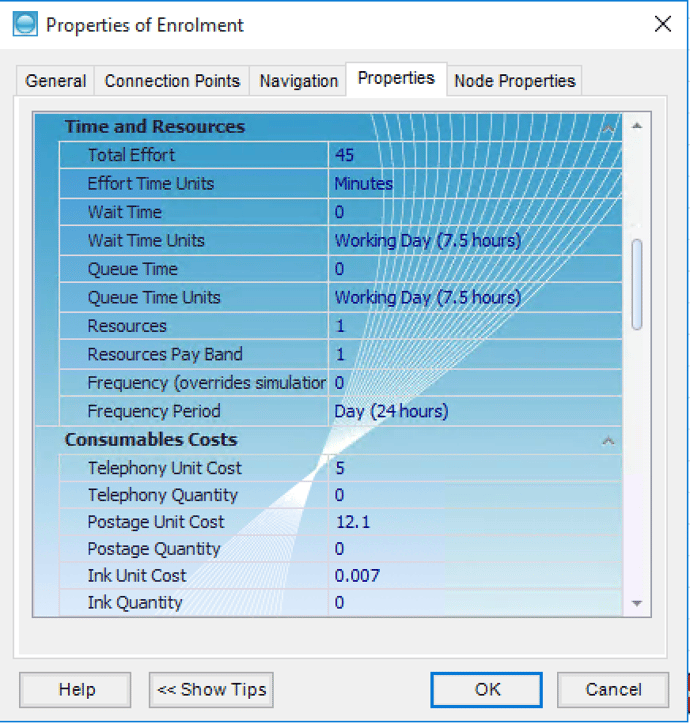The image size is (690, 724).
Task: Select the Queue Time Units label
Action: point(154,298)
